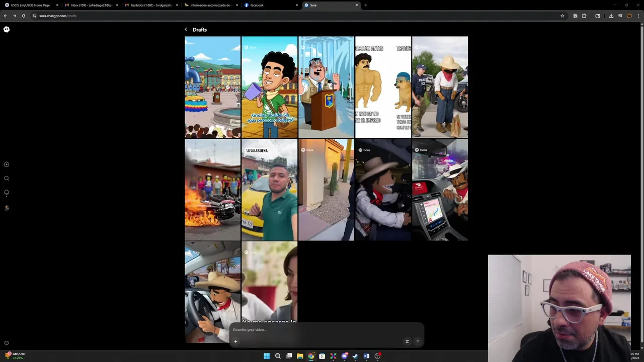This screenshot has width=644, height=362.
Task: Open the OBS icon on the taskbar
Action: (377, 356)
